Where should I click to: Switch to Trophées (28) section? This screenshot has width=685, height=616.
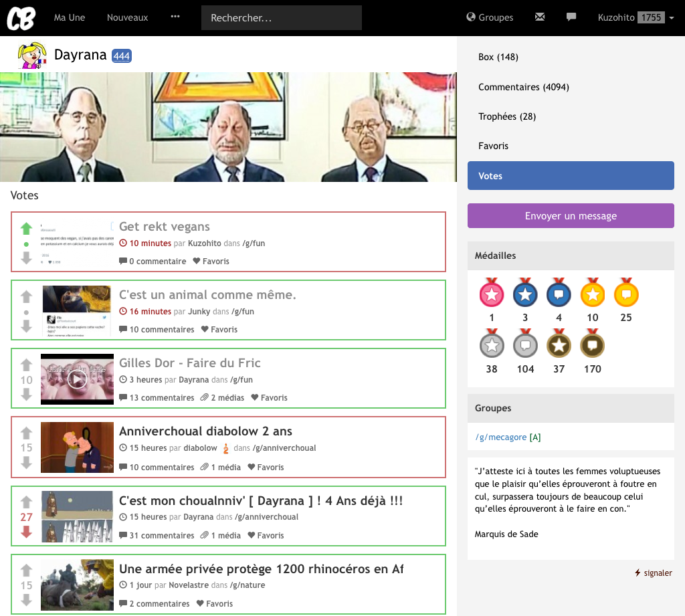point(506,116)
